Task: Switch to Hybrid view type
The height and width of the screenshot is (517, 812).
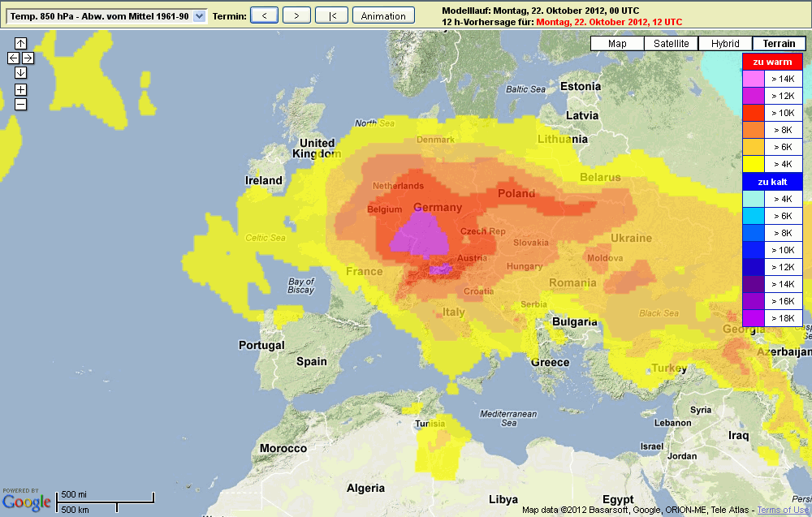Action: point(725,44)
